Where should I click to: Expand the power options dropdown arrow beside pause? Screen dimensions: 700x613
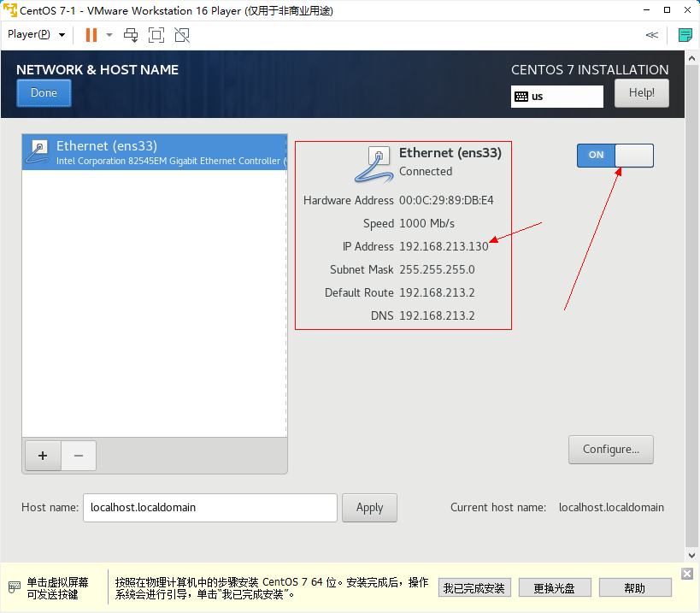109,35
